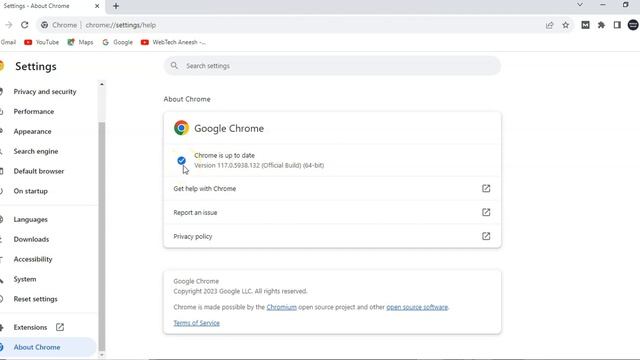Open the Extensions puzzle icon
The height and width of the screenshot is (360, 640).
(x=601, y=25)
